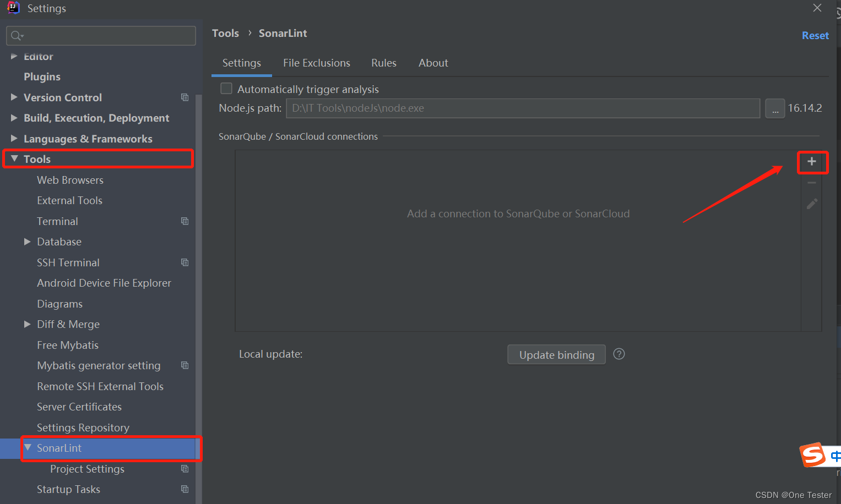Select Project Settings under SonarLint
This screenshot has width=841, height=504.
87,469
